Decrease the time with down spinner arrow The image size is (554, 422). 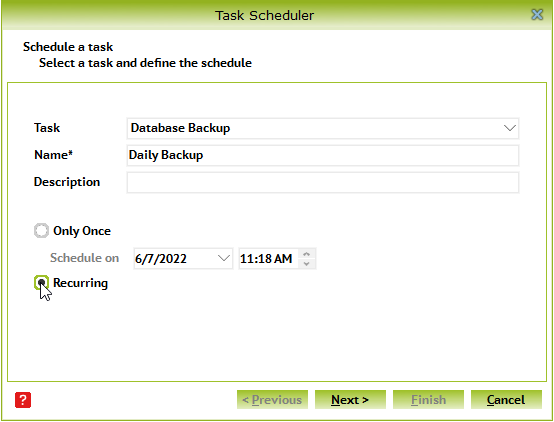click(x=307, y=263)
